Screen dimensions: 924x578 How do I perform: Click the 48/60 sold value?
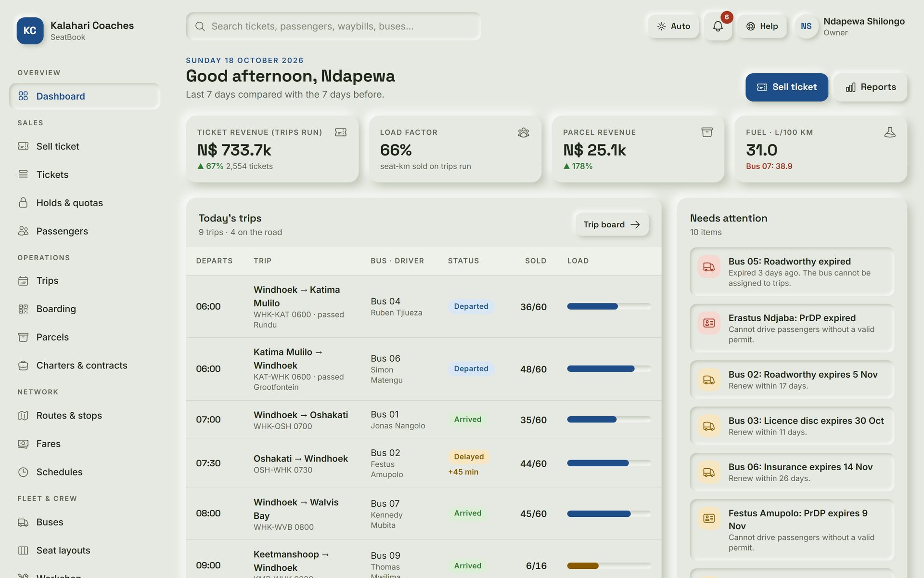point(533,369)
